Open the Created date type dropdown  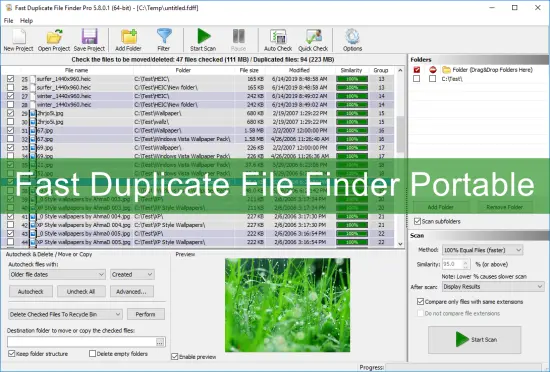[132, 275]
